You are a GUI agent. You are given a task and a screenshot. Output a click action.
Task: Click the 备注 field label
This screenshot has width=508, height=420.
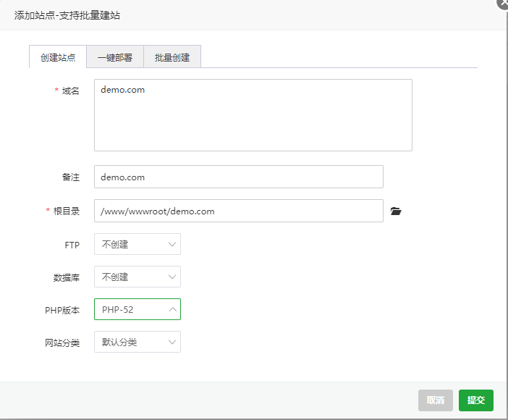(70, 177)
